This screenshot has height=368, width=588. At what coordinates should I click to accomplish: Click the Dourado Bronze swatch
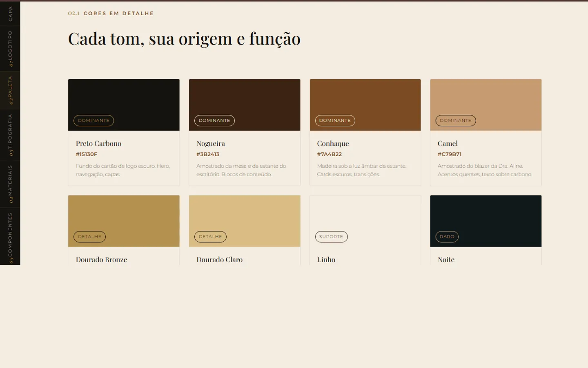coord(124,221)
